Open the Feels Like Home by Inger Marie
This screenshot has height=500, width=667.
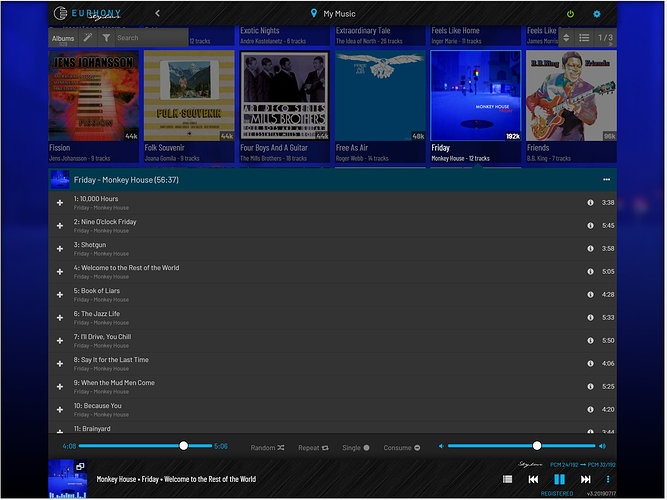click(x=476, y=36)
